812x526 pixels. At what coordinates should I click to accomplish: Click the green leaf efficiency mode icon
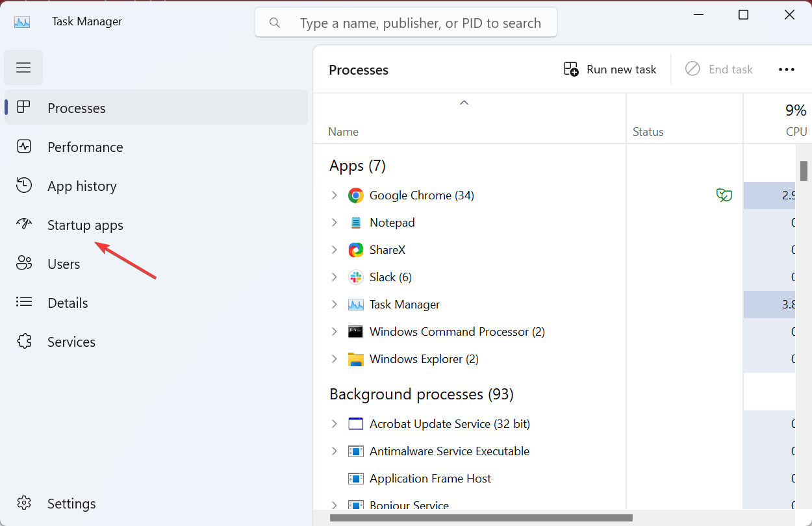point(724,195)
